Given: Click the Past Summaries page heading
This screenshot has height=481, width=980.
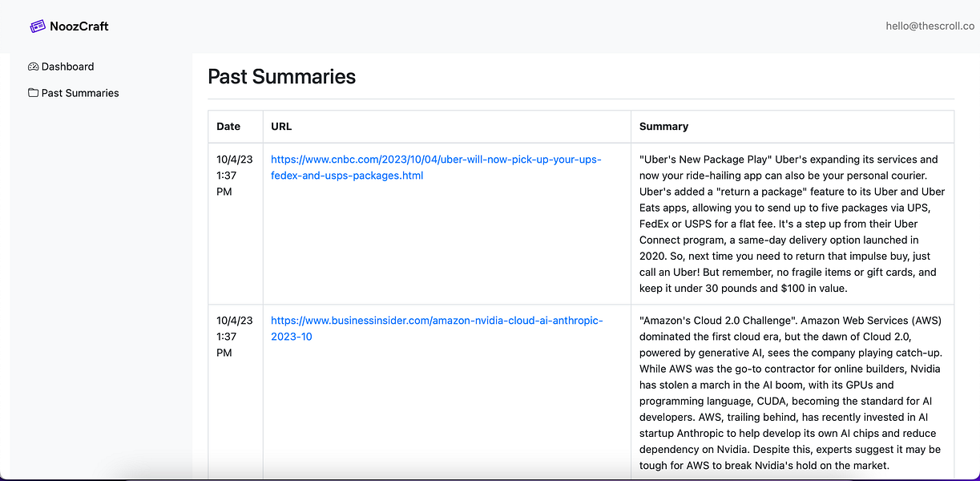Looking at the screenshot, I should pos(281,77).
